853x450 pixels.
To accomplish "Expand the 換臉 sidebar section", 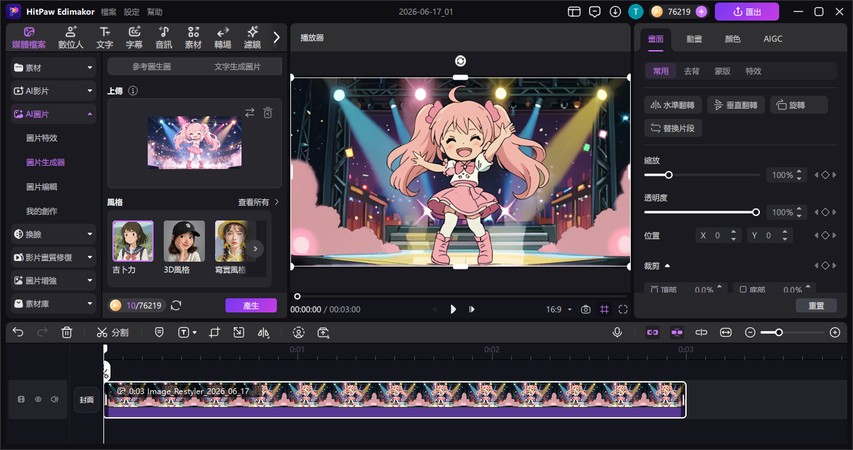I will tap(53, 234).
